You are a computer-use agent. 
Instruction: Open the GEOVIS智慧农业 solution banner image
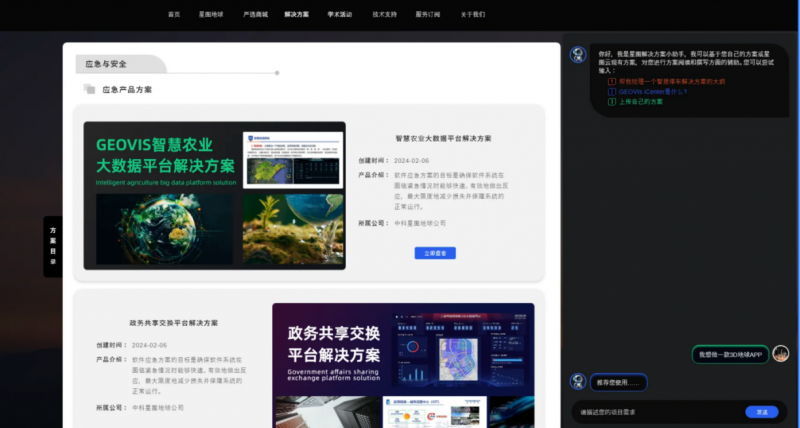(x=214, y=195)
